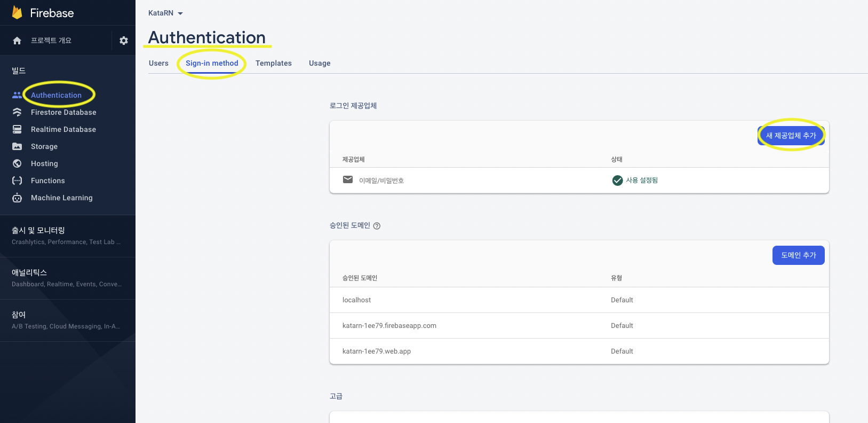Click the Authentication page title
The image size is (868, 423).
point(207,37)
